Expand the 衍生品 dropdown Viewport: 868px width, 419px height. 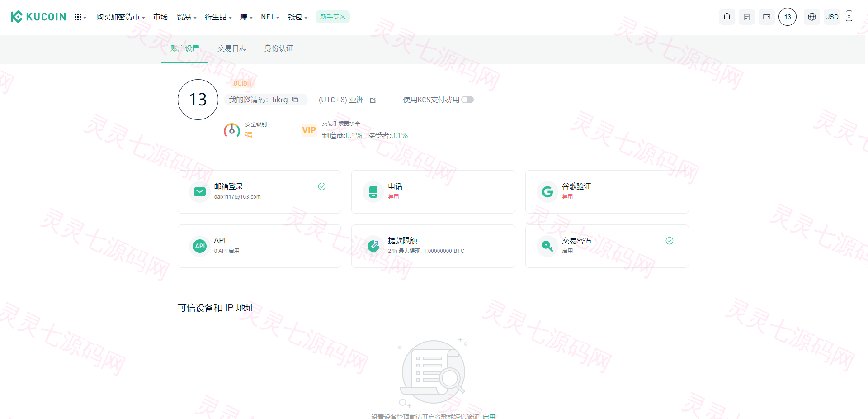pos(218,17)
